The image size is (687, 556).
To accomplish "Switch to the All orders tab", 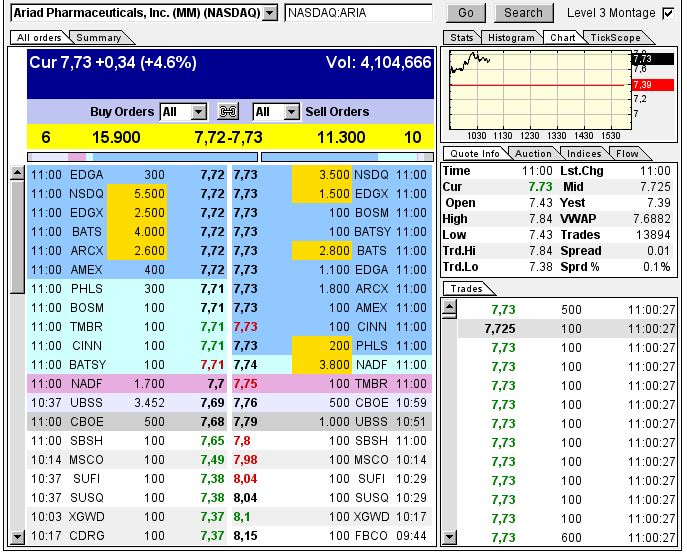I will coord(39,38).
